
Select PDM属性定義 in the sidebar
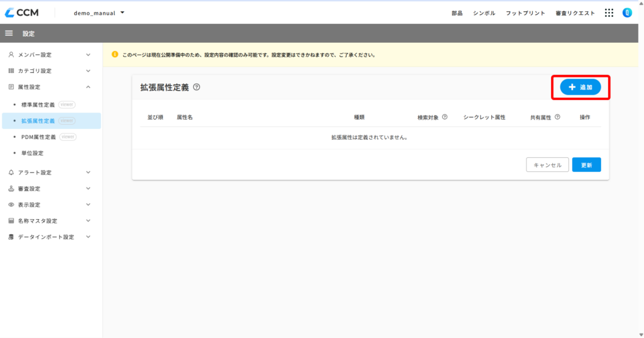click(51, 137)
